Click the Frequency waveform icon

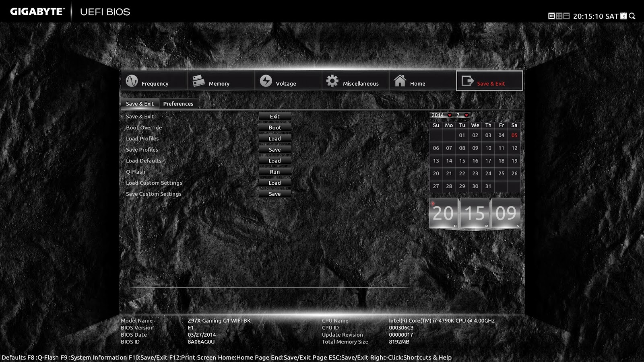pos(132,81)
